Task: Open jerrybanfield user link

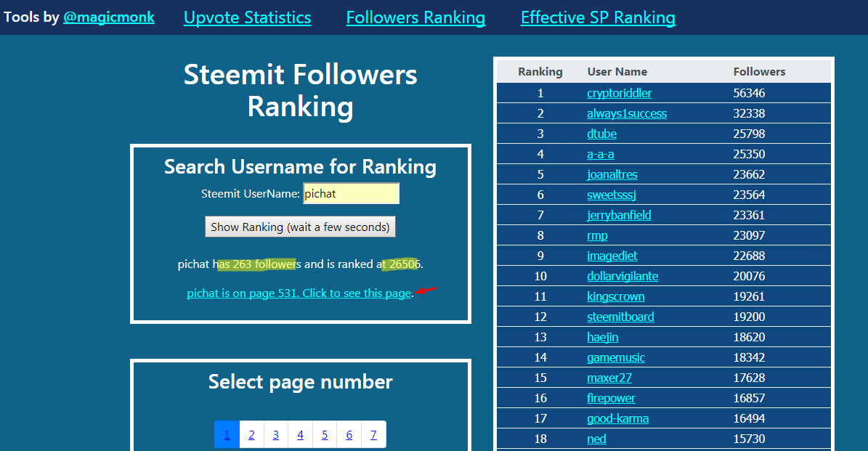Action: click(x=619, y=215)
